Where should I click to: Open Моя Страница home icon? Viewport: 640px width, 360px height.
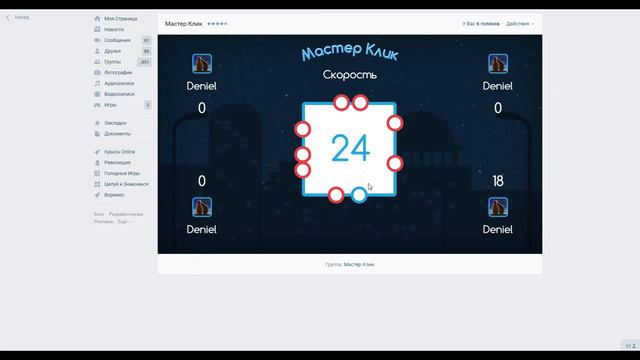[97, 19]
